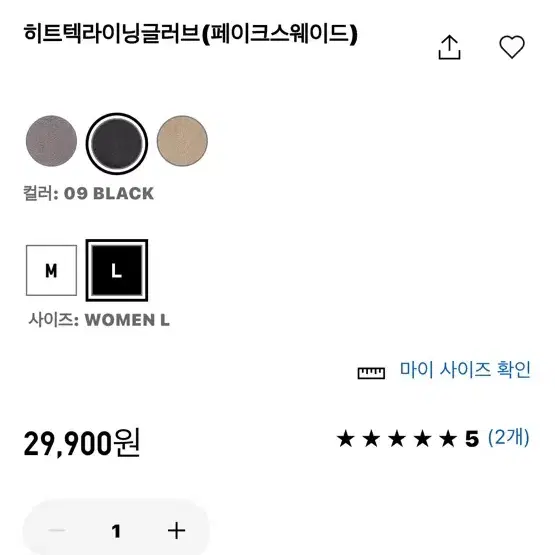The height and width of the screenshot is (555, 555).
Task: Click the quantity number field showing 1
Action: pos(116,531)
